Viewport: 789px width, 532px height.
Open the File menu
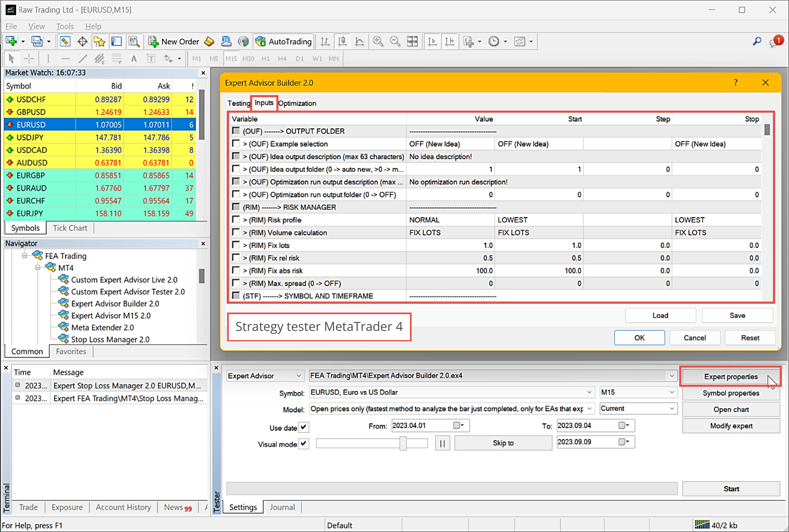click(11, 26)
